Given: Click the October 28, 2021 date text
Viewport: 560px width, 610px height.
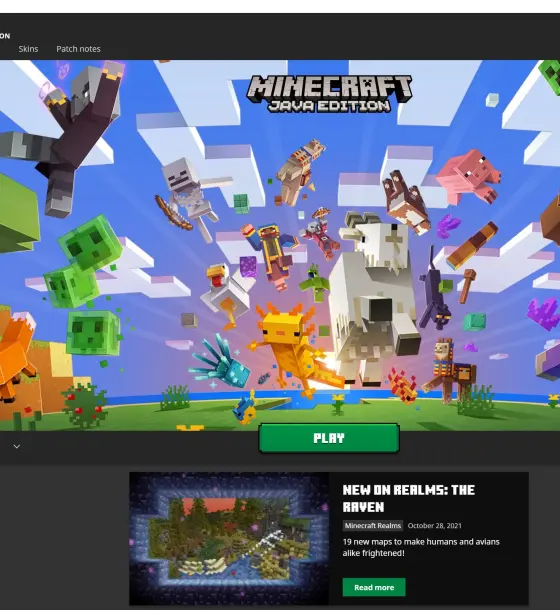Looking at the screenshot, I should 434,526.
